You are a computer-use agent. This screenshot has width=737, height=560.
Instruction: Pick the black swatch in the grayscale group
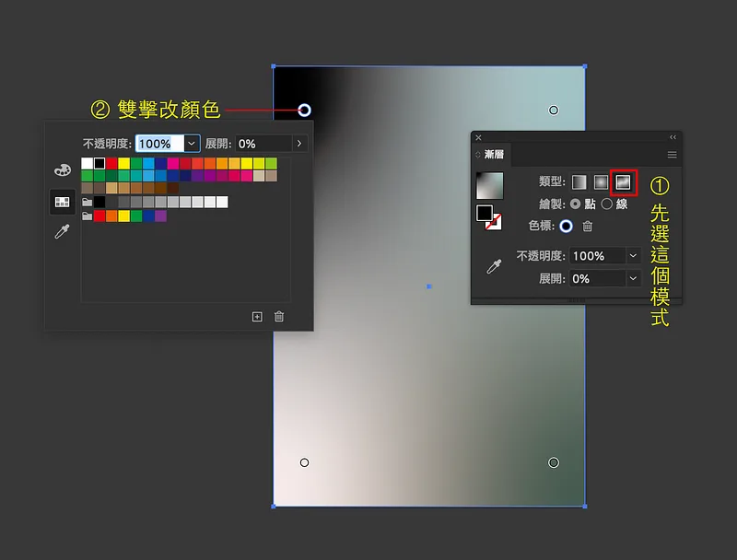coord(99,202)
